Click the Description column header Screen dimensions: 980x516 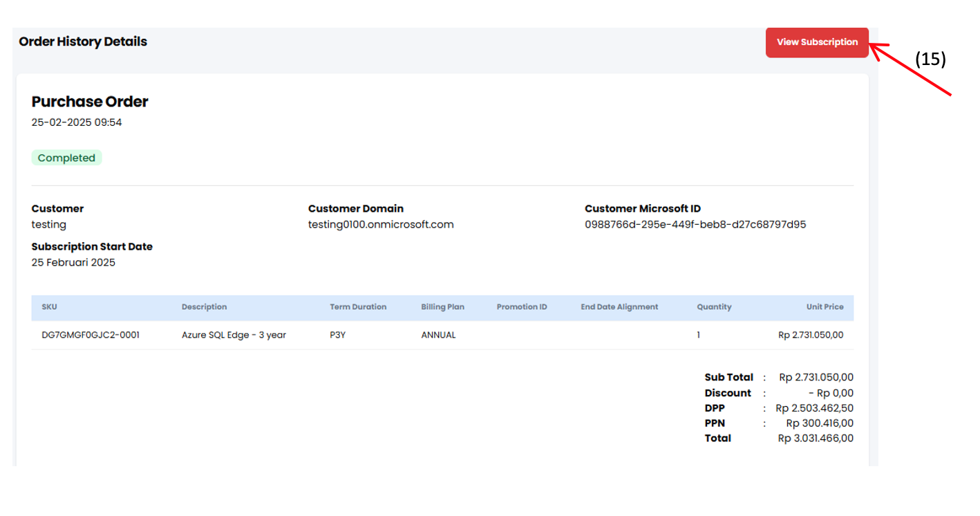tap(204, 307)
